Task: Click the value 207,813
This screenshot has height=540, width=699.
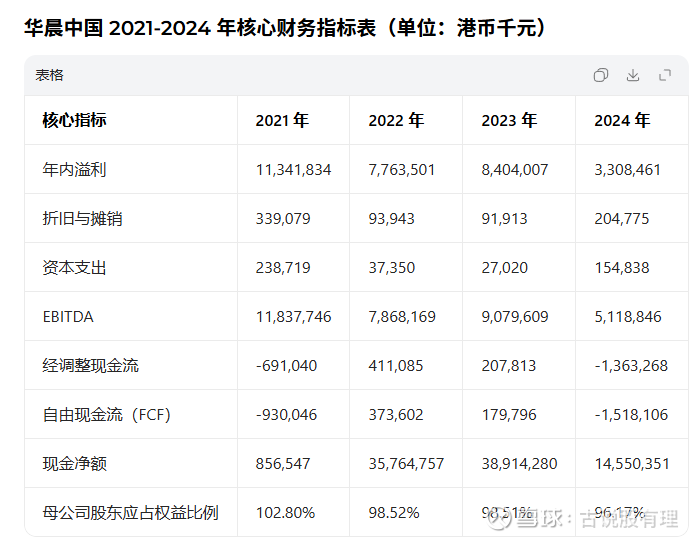Action: click(509, 366)
